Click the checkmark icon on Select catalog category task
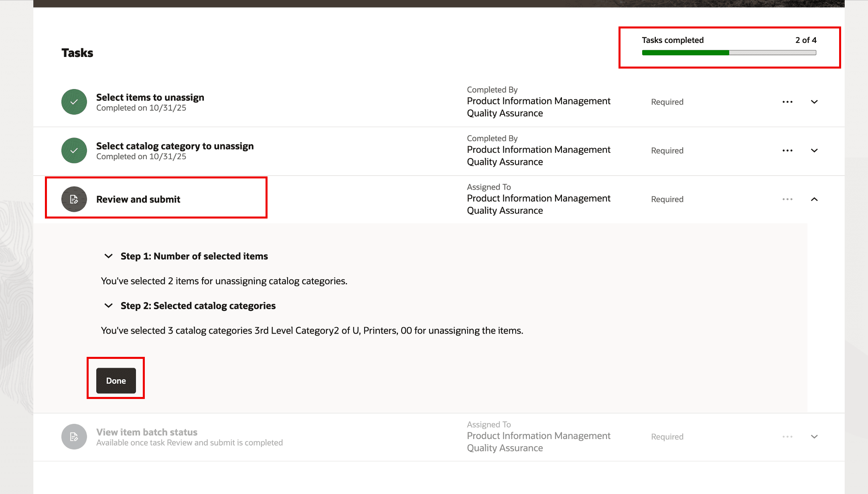The height and width of the screenshot is (494, 868). 74,150
